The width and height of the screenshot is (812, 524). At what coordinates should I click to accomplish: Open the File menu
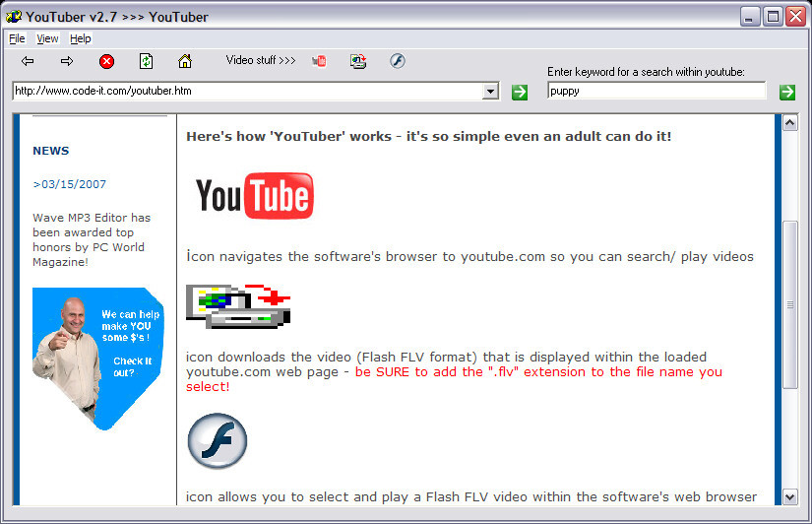[17, 38]
